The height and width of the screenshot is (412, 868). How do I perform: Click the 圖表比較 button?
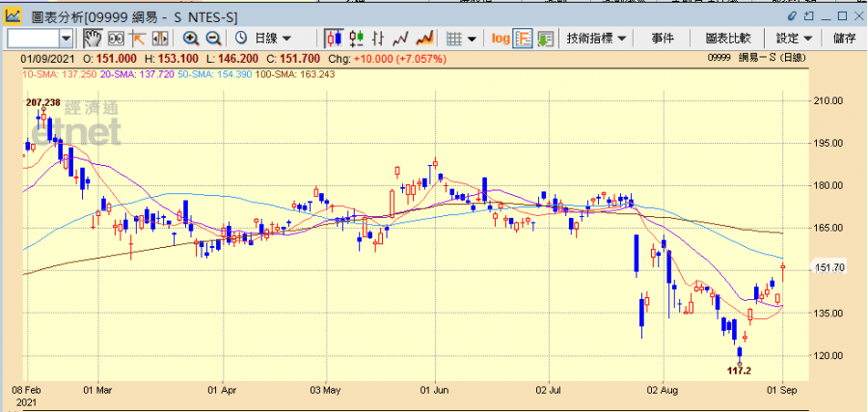728,39
